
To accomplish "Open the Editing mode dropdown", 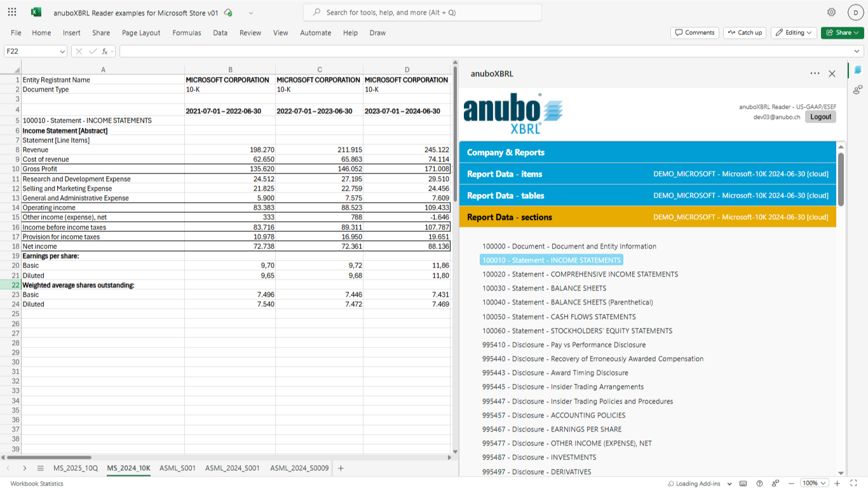I will pyautogui.click(x=794, y=33).
